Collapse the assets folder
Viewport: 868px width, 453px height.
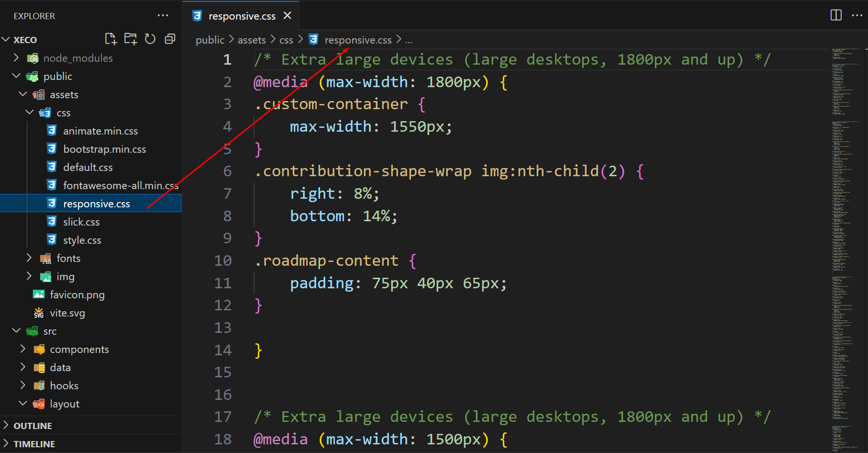[22, 94]
